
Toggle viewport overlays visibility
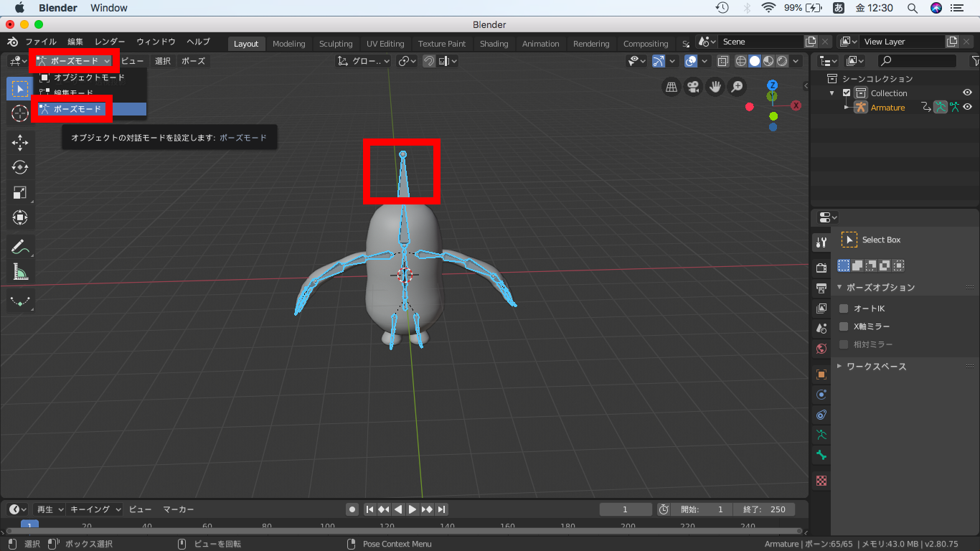click(690, 61)
